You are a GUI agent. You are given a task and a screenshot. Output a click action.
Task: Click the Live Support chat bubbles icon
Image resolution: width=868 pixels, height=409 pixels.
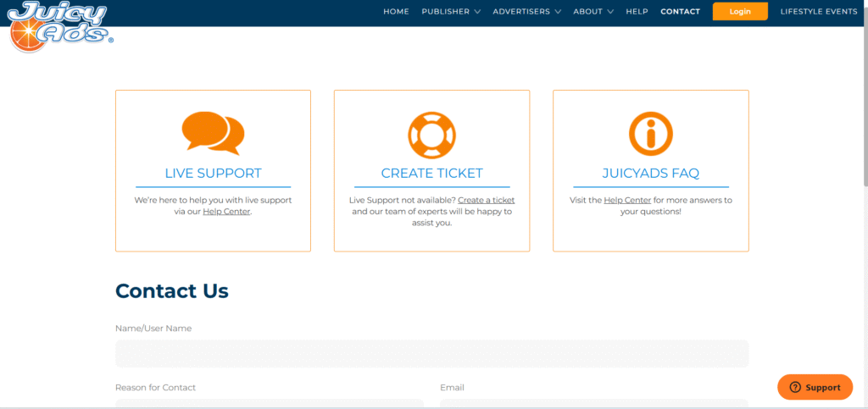pyautogui.click(x=213, y=133)
